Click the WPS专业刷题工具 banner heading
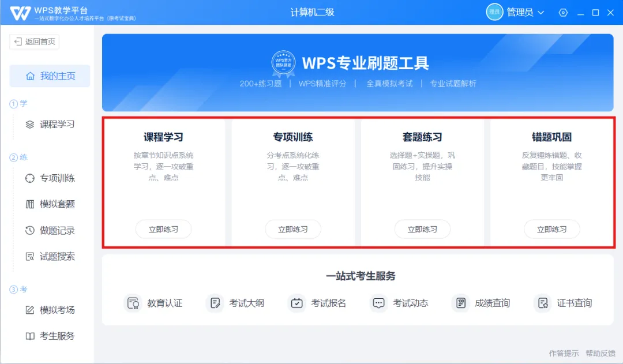Image resolution: width=623 pixels, height=364 pixels. coord(366,63)
